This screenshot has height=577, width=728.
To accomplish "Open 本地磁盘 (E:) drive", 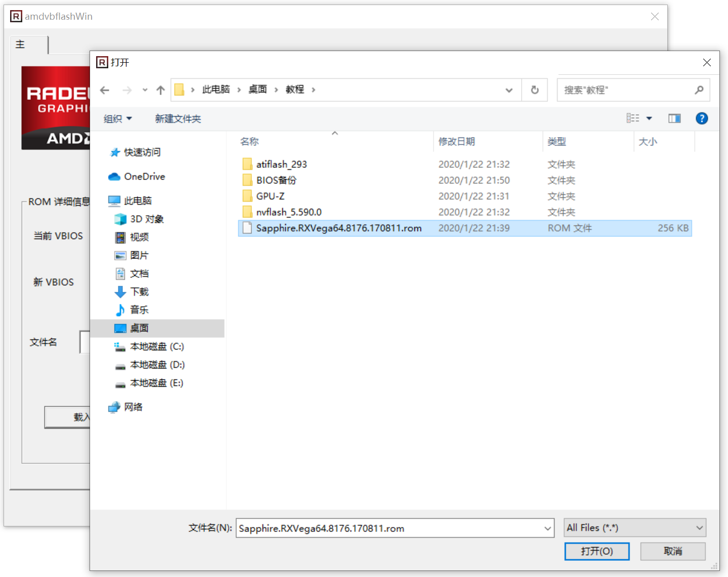I will [149, 383].
